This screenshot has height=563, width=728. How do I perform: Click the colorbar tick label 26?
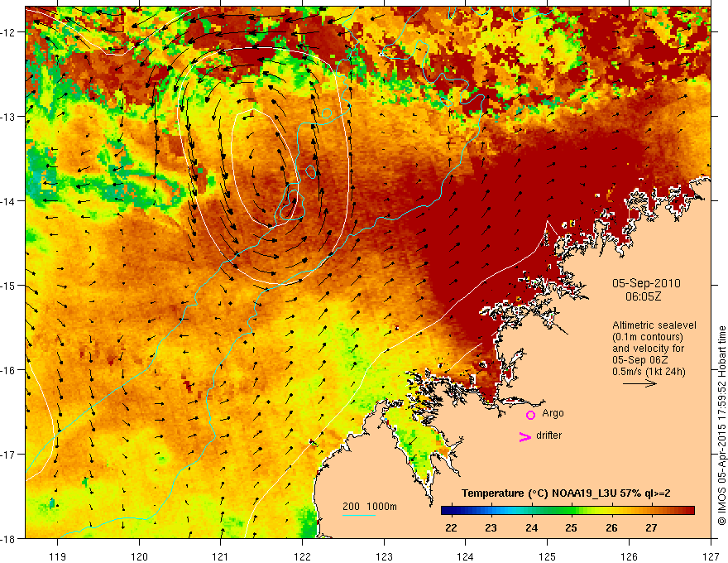(611, 528)
